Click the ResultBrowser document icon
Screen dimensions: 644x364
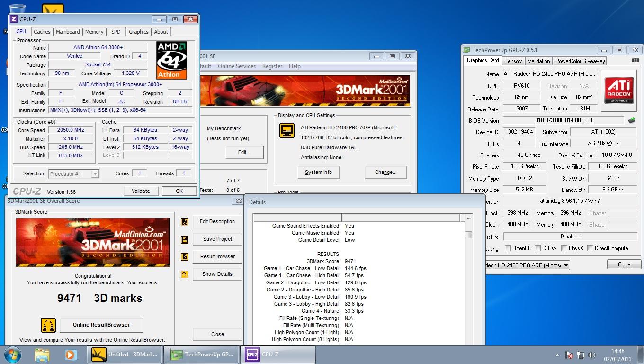[185, 257]
